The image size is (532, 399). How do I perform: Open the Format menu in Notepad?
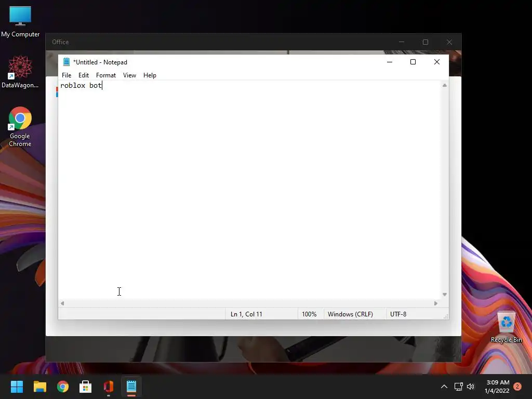coord(106,75)
